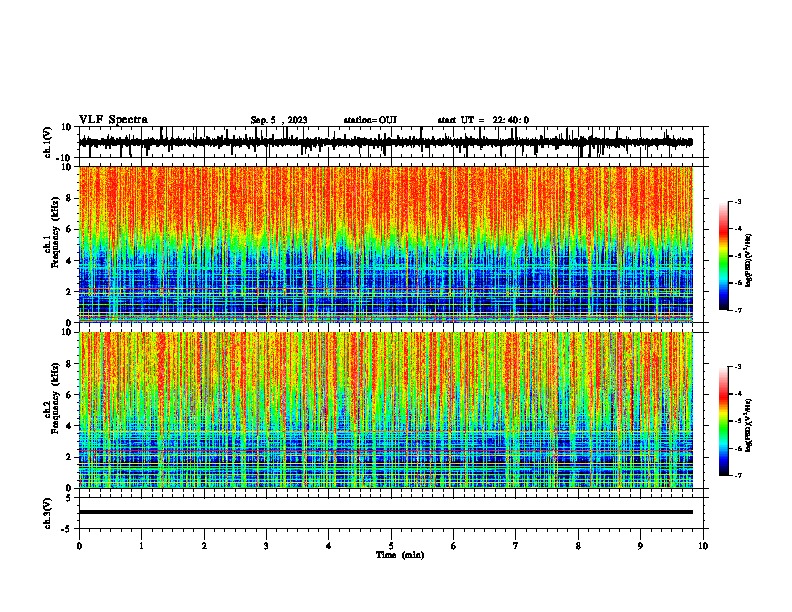
Task: Click time axis tick label "5" under the ch.3 panel
Action: click(391, 546)
